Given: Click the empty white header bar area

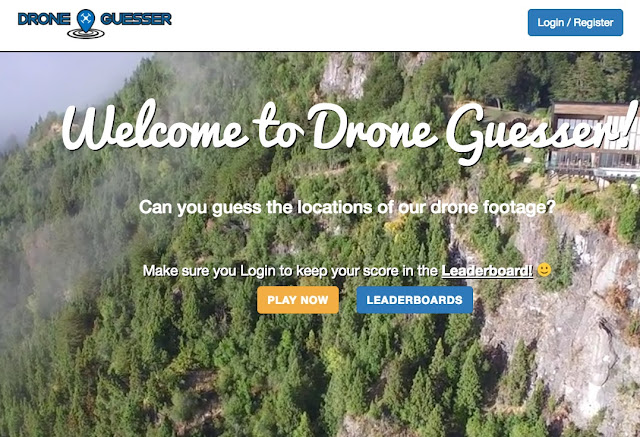Looking at the screenshot, I should tap(347, 24).
